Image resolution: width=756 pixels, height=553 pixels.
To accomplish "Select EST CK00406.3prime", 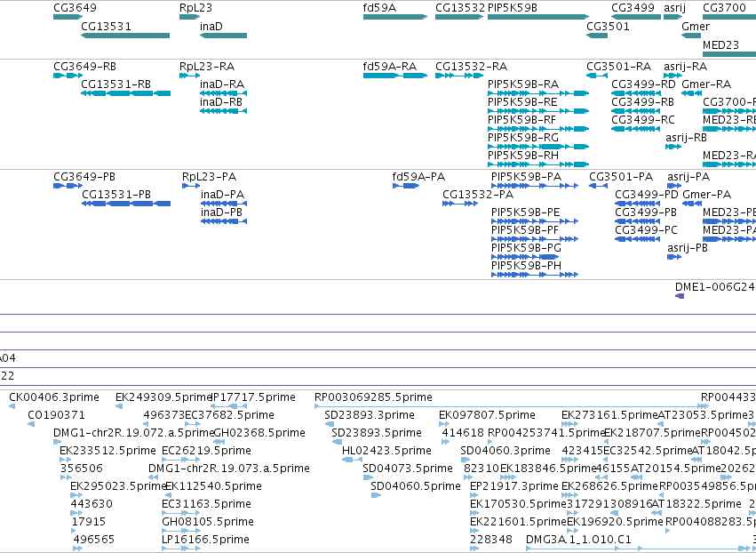I will coord(54,397).
